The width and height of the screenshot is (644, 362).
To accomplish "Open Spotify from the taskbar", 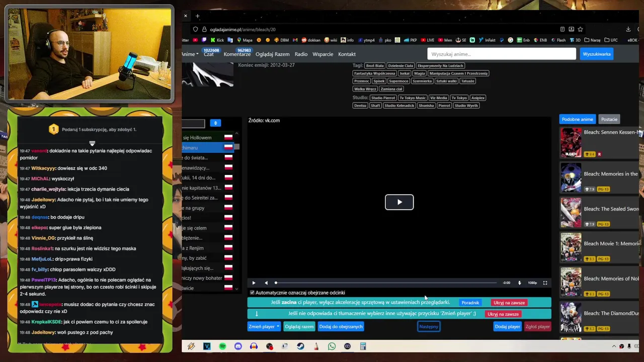I will point(222,346).
